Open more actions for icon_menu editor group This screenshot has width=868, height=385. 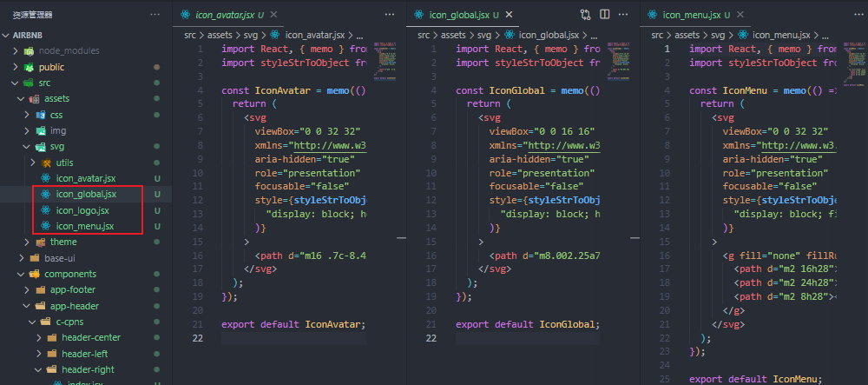coord(858,15)
